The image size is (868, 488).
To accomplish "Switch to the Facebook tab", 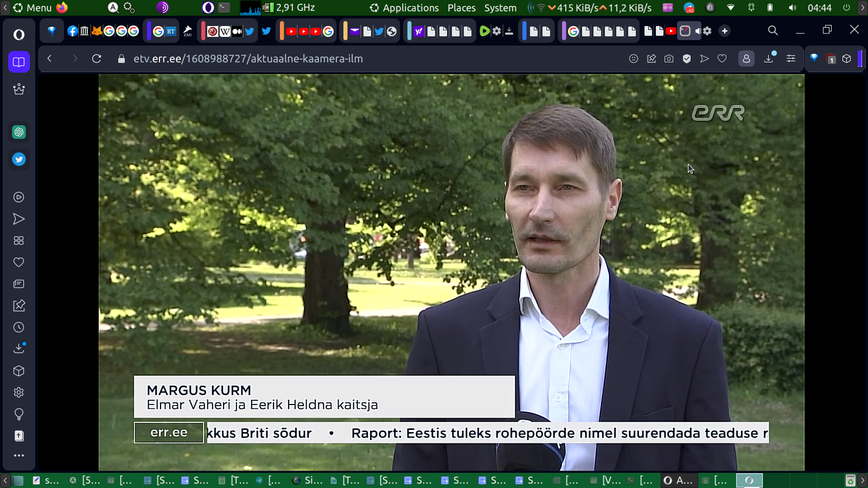I will [x=72, y=31].
